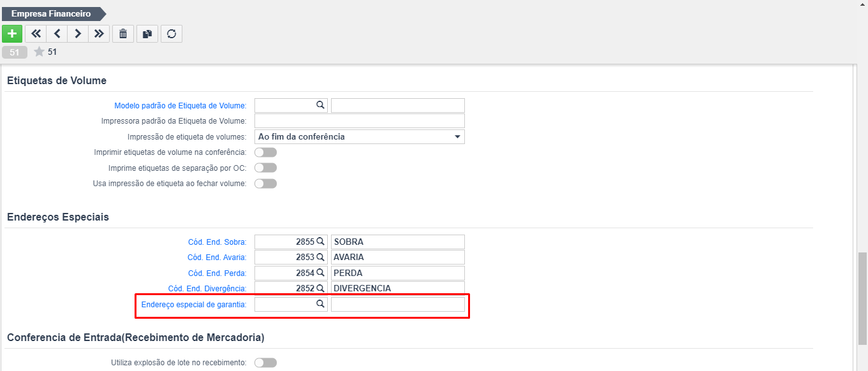868x371 pixels.
Task: Go to next record arrow
Action: pyautogui.click(x=78, y=34)
